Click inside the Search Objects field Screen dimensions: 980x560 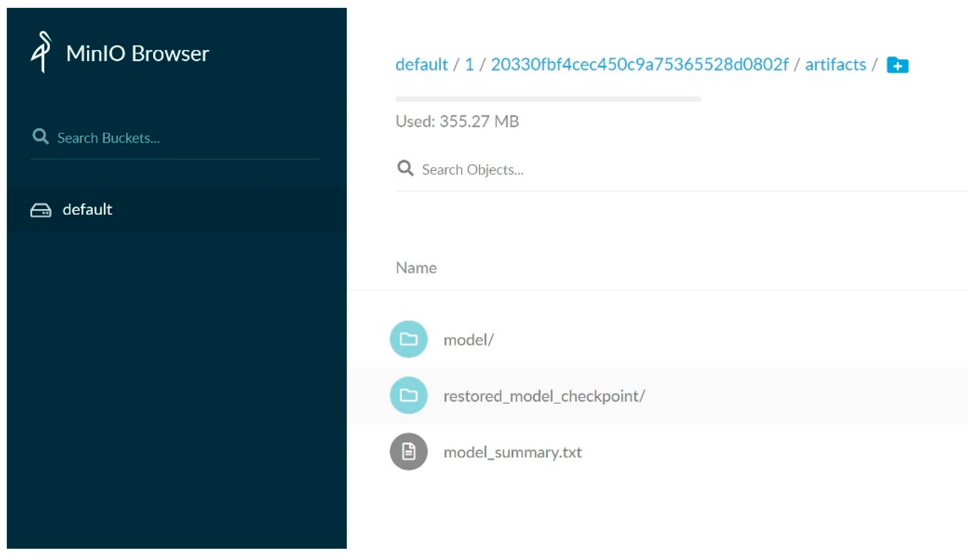pos(473,169)
